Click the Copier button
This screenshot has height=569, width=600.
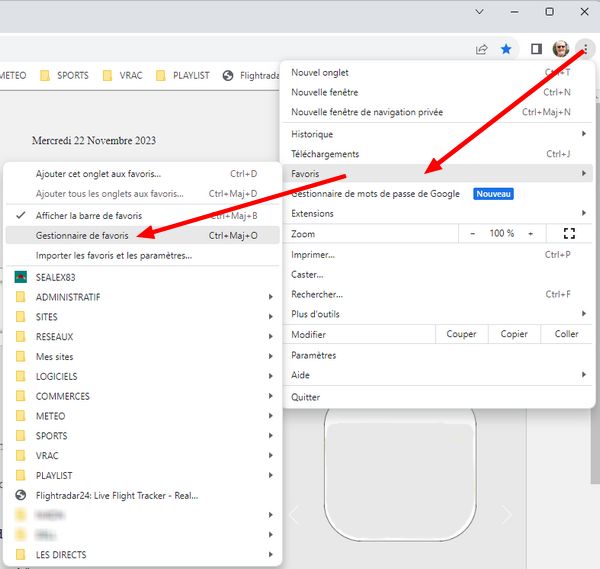tap(514, 334)
